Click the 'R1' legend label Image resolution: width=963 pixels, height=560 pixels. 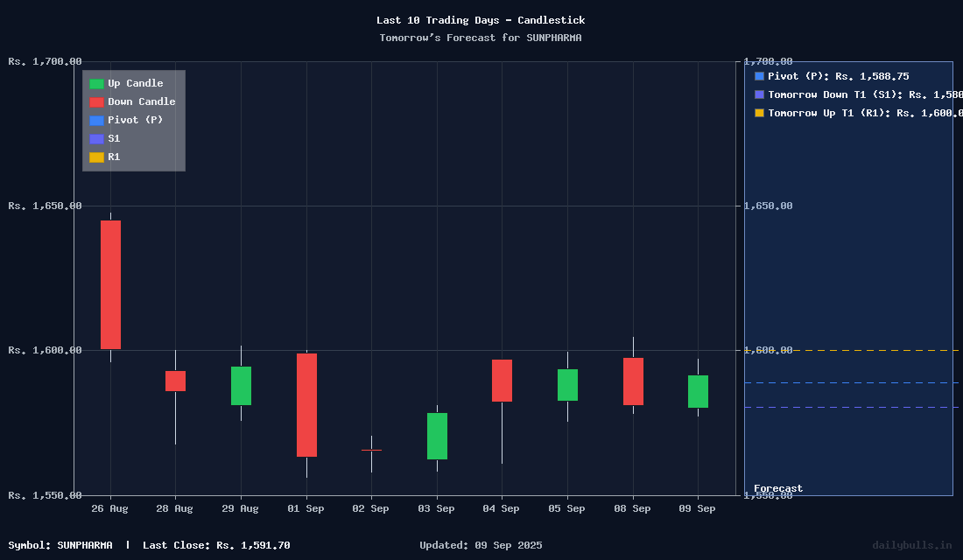pos(114,157)
